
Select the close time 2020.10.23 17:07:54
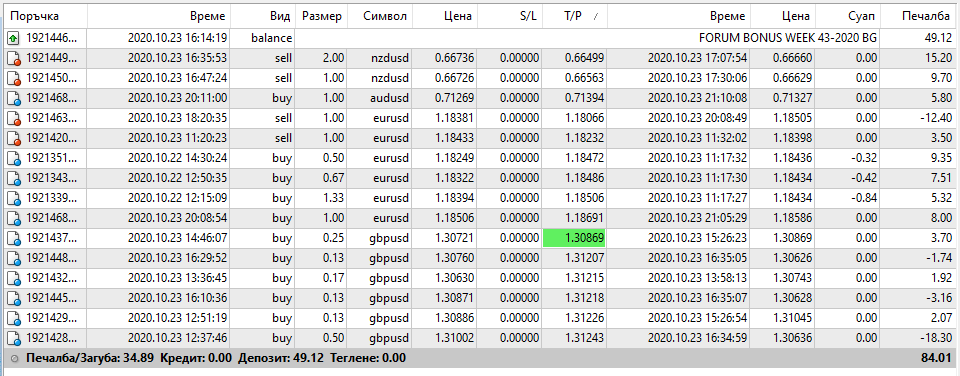coord(697,59)
